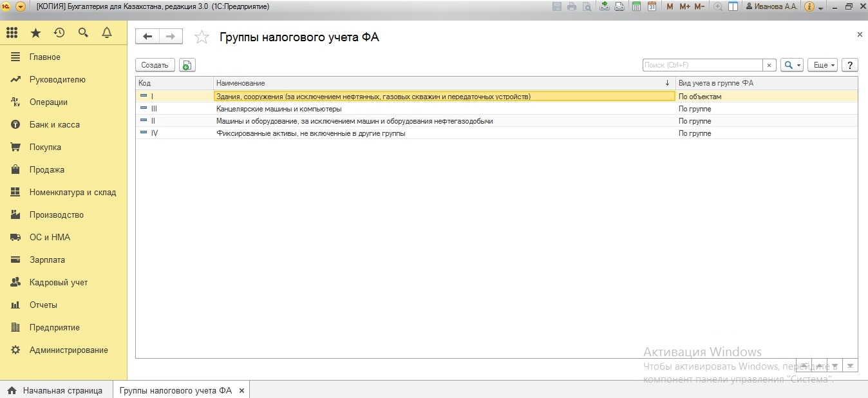Expand the Еще dropdown menu

pos(824,65)
